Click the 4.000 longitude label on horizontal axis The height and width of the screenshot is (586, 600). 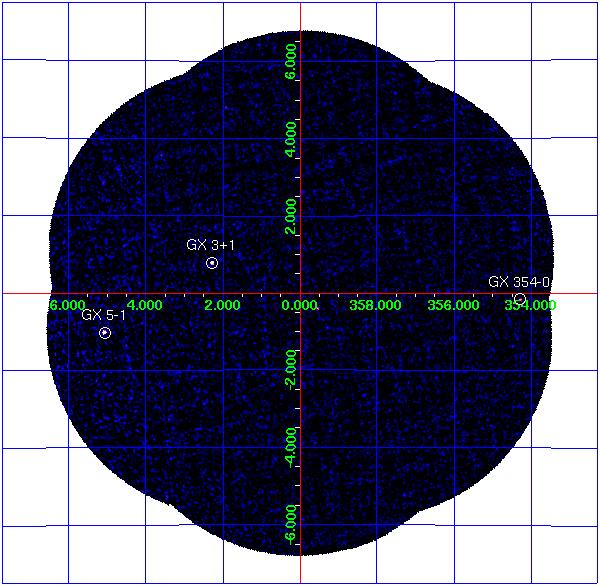click(x=144, y=305)
